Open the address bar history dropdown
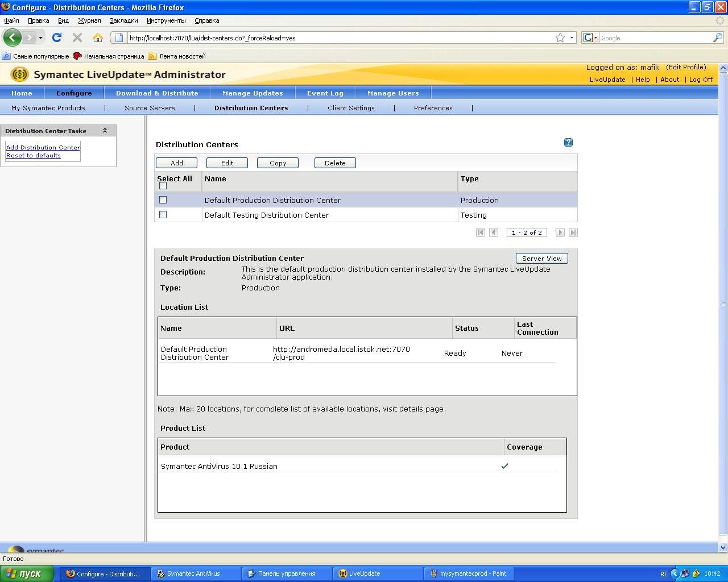This screenshot has width=728, height=582. [x=572, y=38]
